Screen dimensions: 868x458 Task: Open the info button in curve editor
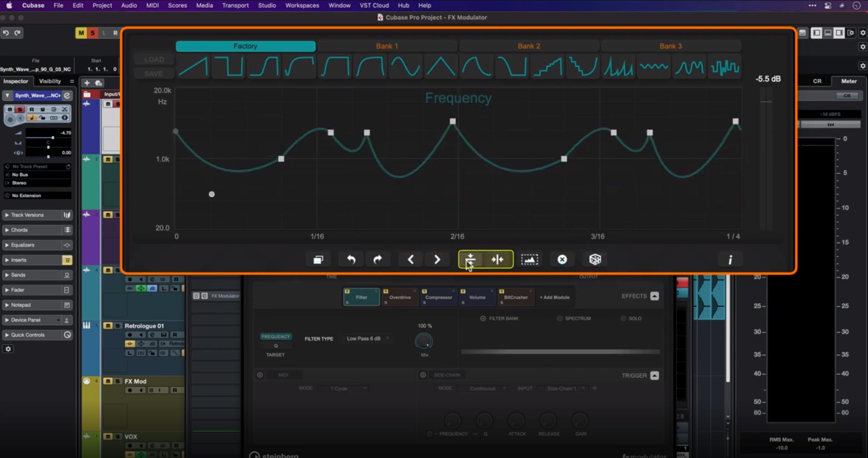[730, 259]
